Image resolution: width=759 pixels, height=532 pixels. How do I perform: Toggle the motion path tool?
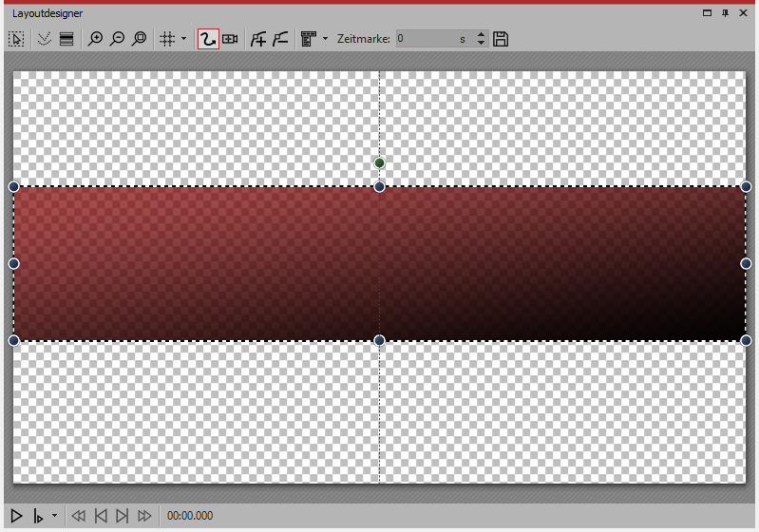tap(207, 39)
